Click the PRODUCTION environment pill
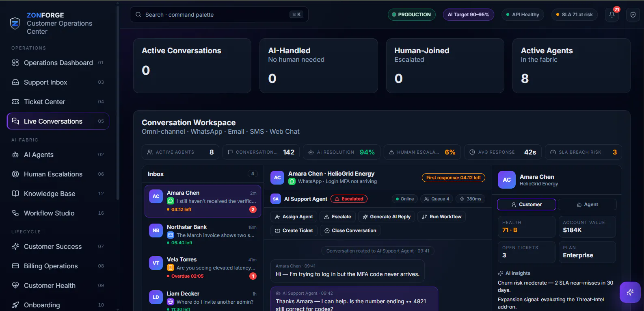 pos(411,15)
